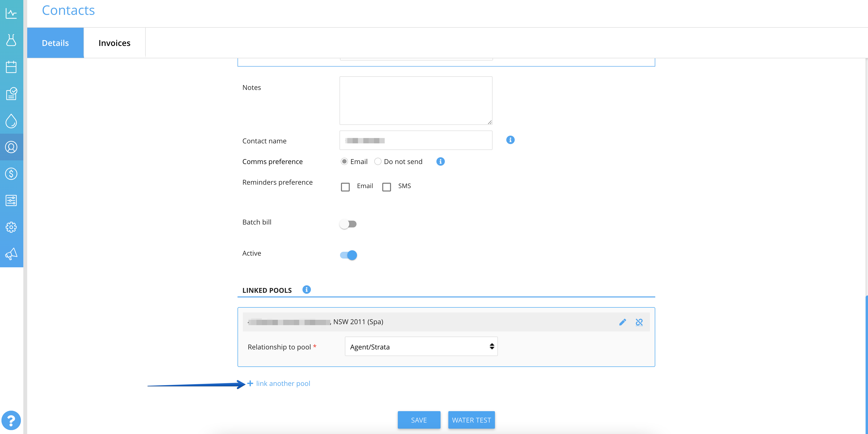Click the pencil edit icon for linked pool

tap(622, 322)
